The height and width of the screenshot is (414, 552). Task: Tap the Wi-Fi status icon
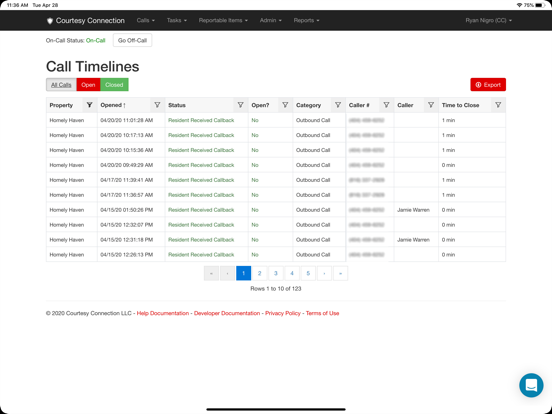519,5
